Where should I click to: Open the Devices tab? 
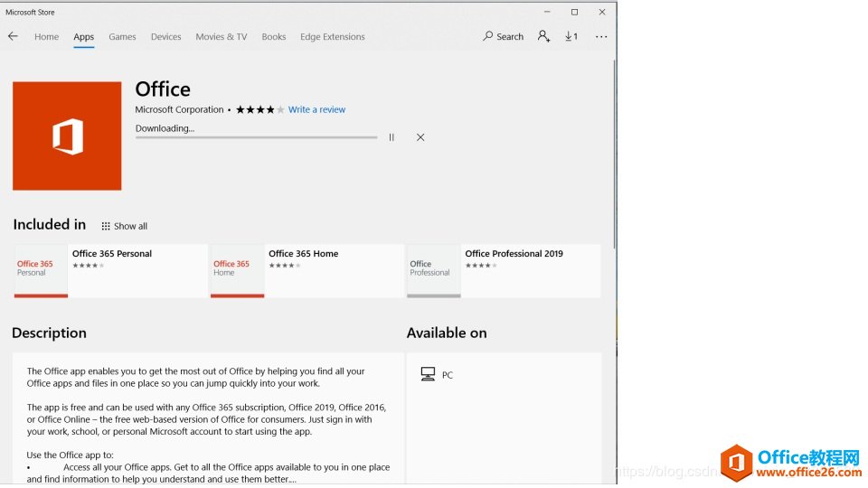(x=165, y=37)
